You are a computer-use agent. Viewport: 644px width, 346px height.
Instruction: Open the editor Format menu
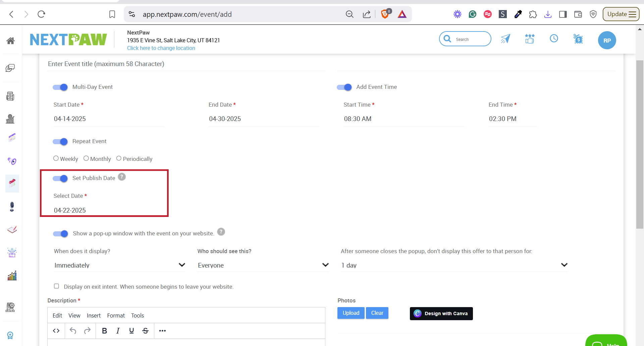(116, 315)
